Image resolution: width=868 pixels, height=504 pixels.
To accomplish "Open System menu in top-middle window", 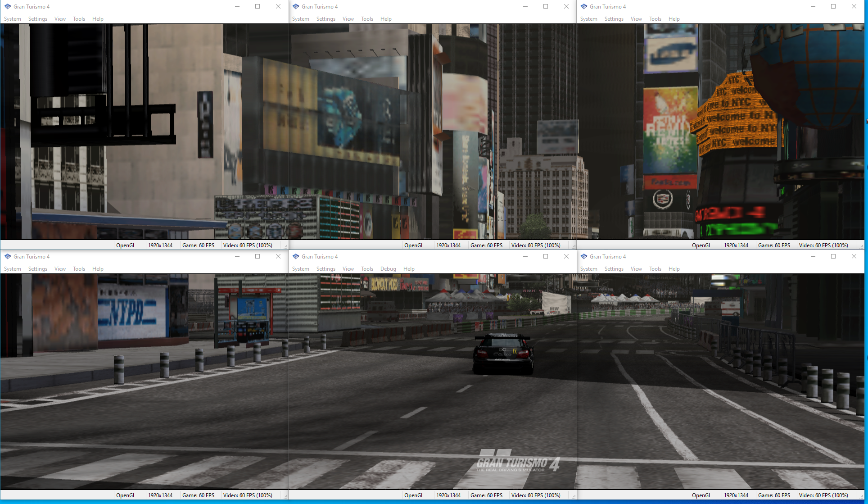I will (301, 19).
